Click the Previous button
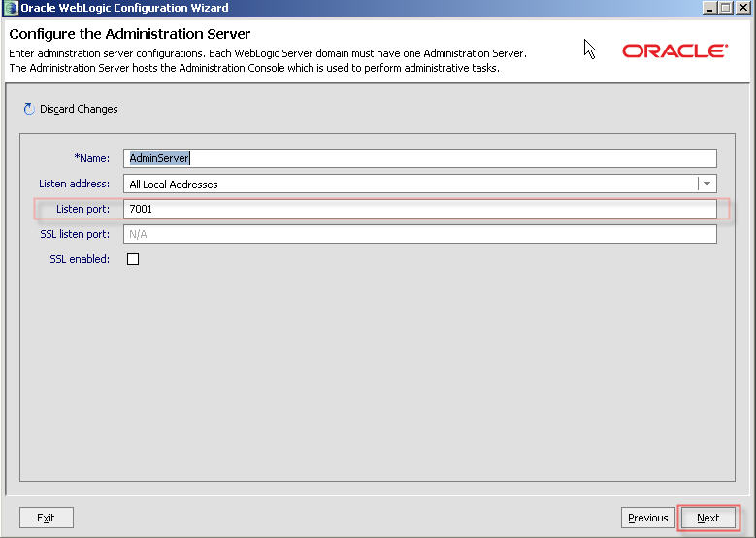 [647, 518]
